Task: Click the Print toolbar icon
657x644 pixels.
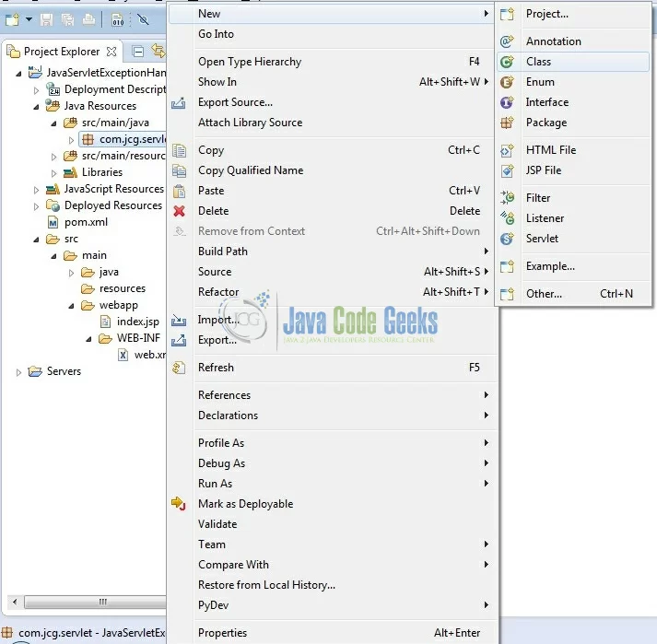Action: coord(88,19)
